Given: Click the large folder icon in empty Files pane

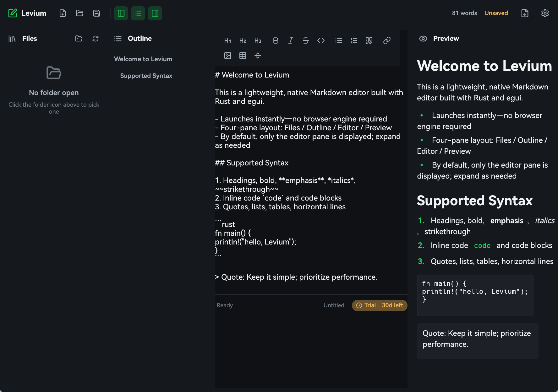Looking at the screenshot, I should click(54, 73).
